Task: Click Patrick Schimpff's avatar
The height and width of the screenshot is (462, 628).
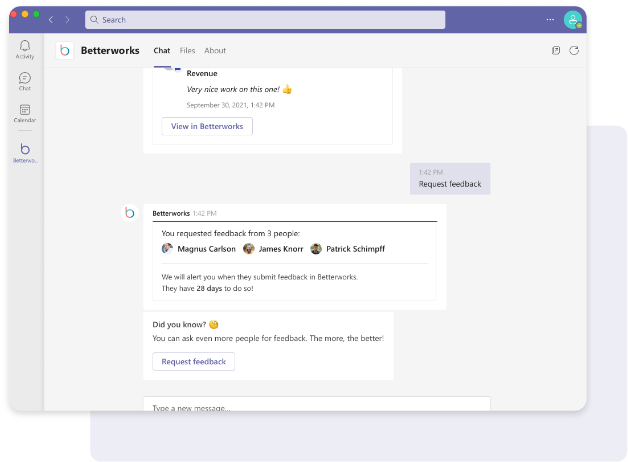Action: pyautogui.click(x=316, y=249)
